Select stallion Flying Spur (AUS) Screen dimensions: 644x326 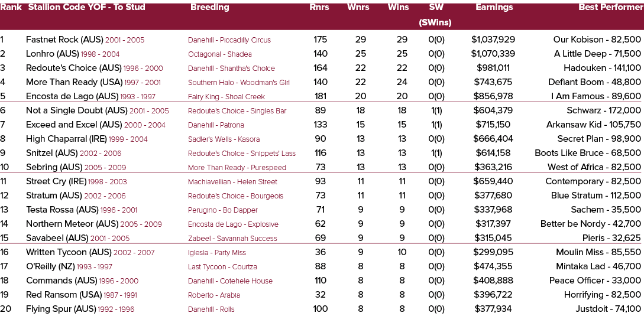pos(61,309)
